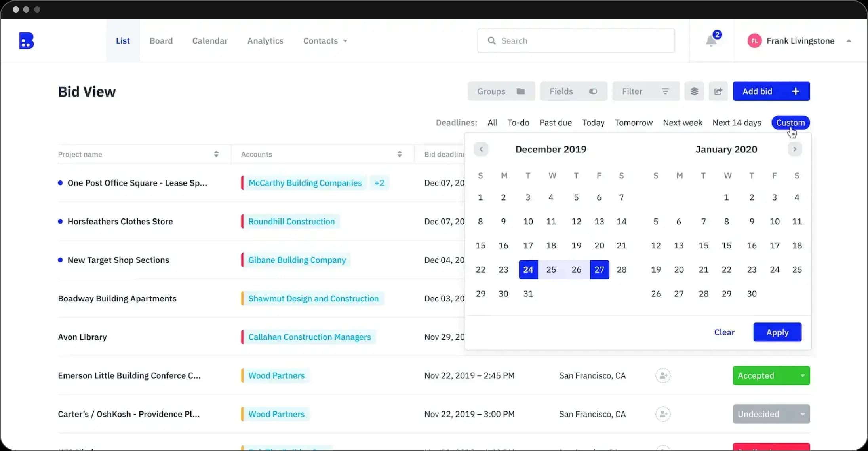Click into the Search field
Image resolution: width=868 pixels, height=451 pixels.
click(x=576, y=41)
